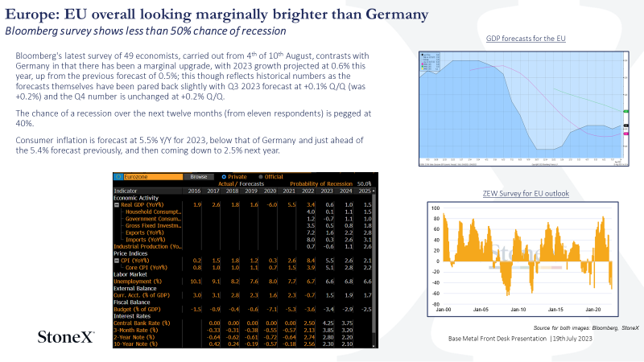The height and width of the screenshot is (362, 644).
Task: Select the Central Bank Rate (%) row
Action: point(242,323)
